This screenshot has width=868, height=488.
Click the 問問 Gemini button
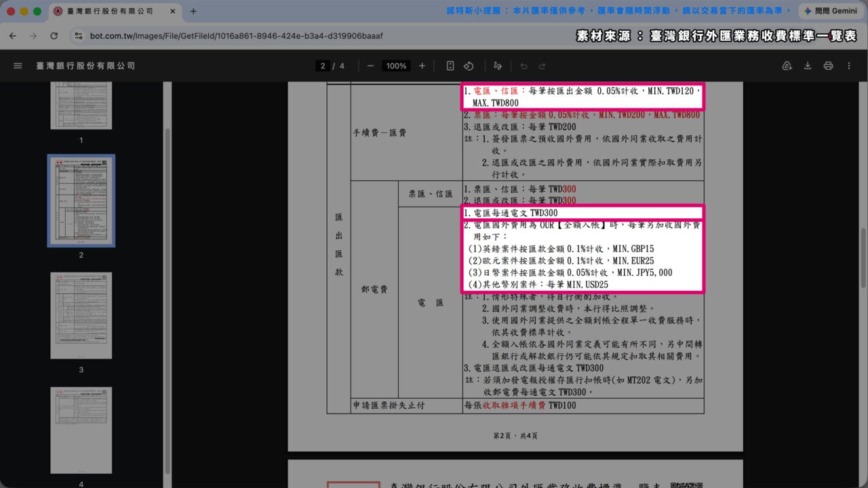830,12
